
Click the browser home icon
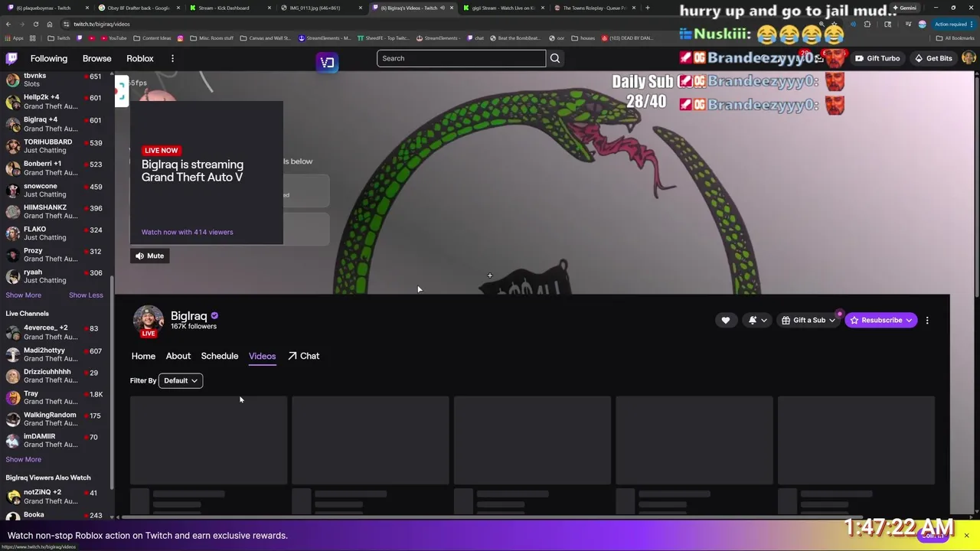(x=50, y=24)
